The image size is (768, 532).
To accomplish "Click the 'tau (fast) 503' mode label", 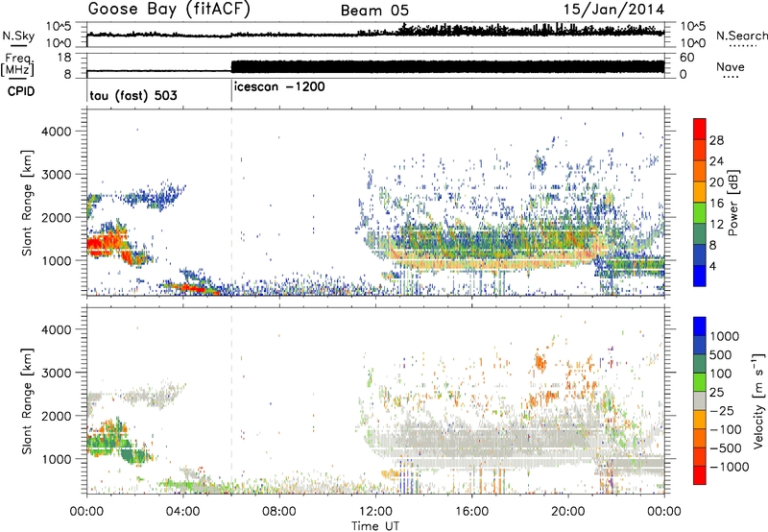I will pos(133,95).
